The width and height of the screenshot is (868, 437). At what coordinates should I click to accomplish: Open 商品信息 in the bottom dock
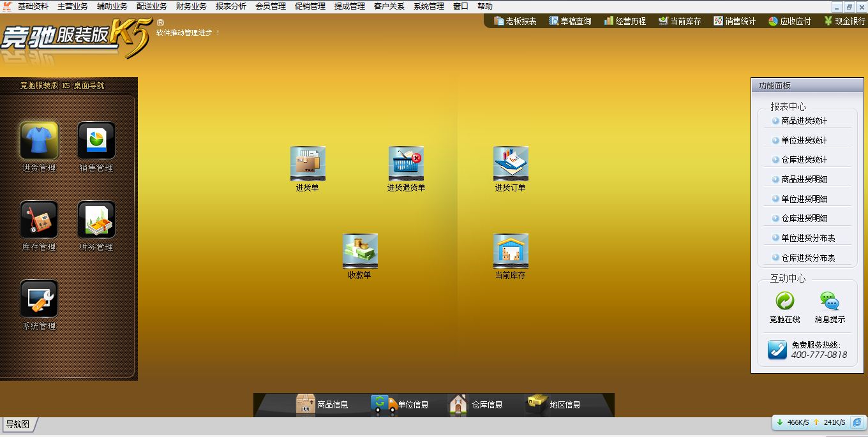(322, 404)
